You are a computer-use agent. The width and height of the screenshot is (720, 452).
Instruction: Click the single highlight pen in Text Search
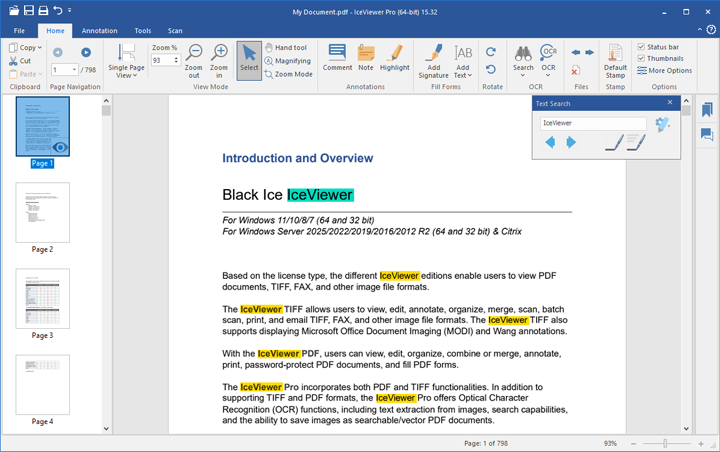coord(614,143)
